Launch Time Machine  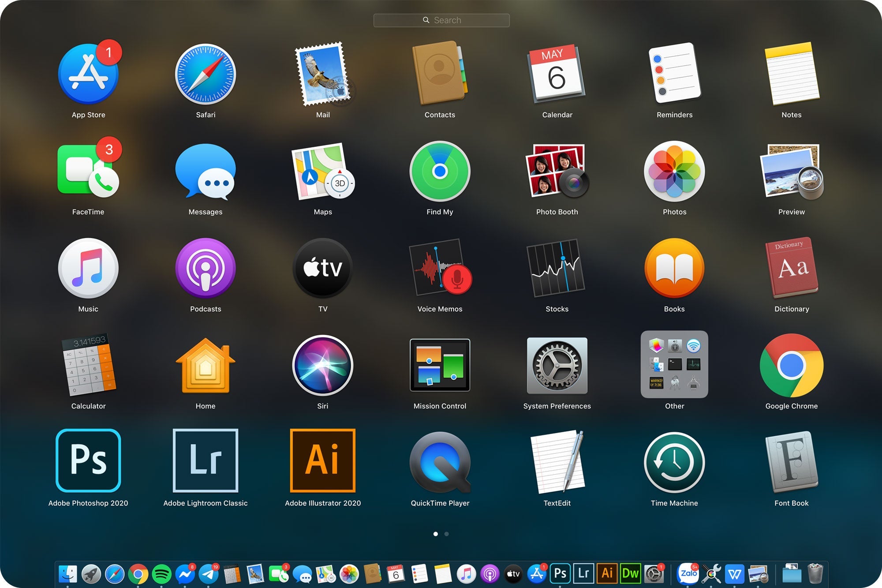click(674, 462)
